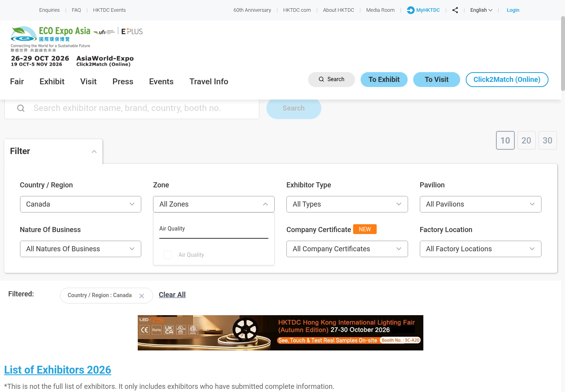
Task: Click the Login link
Action: point(513,10)
